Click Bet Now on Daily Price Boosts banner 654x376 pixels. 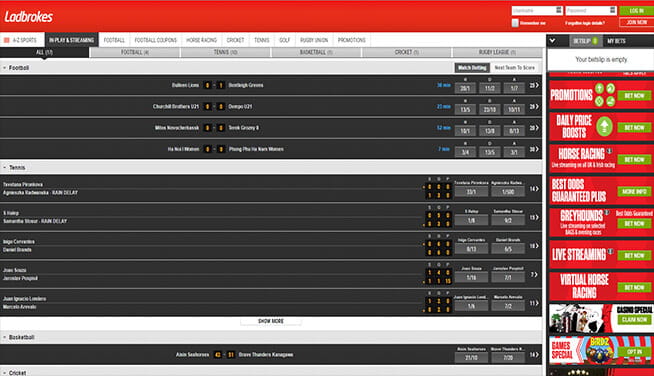coord(634,128)
